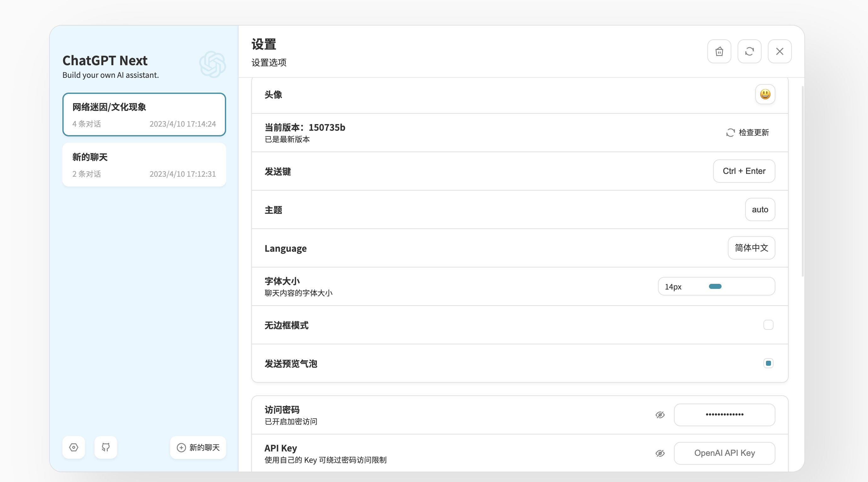Screen dimensions: 868x482
Task: Click the OpenAI API Key input field
Action: click(x=724, y=453)
